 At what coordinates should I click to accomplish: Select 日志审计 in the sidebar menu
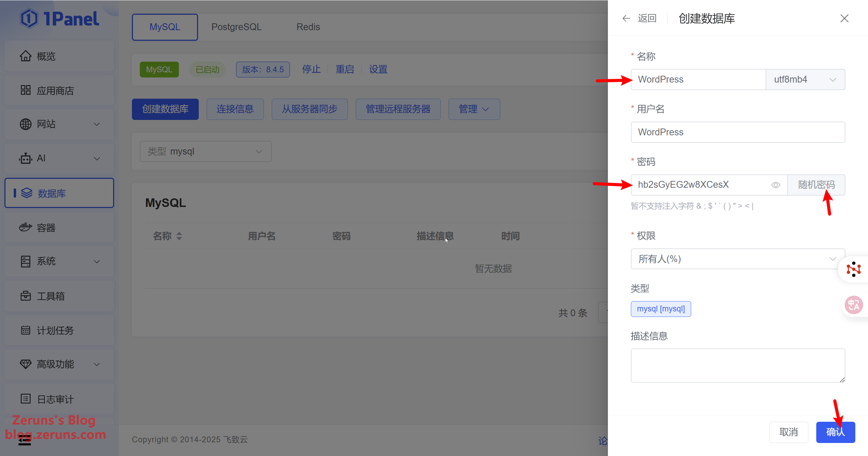click(x=59, y=399)
